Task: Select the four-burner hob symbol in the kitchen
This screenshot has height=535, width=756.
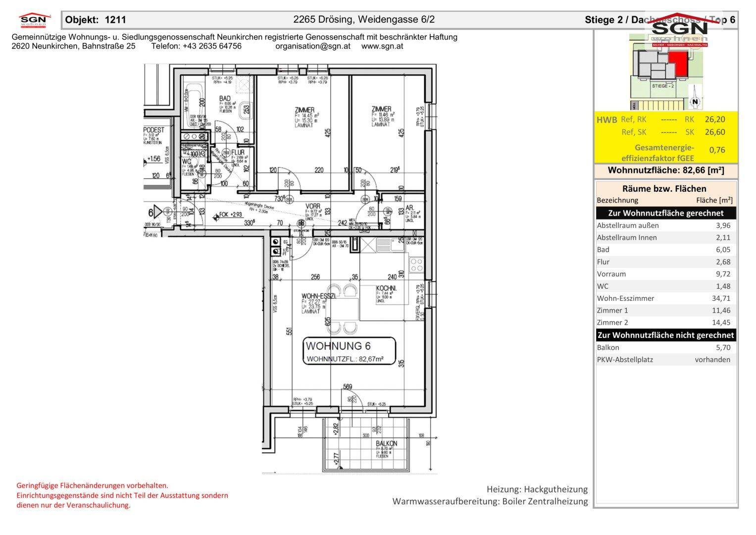Action: (x=416, y=265)
